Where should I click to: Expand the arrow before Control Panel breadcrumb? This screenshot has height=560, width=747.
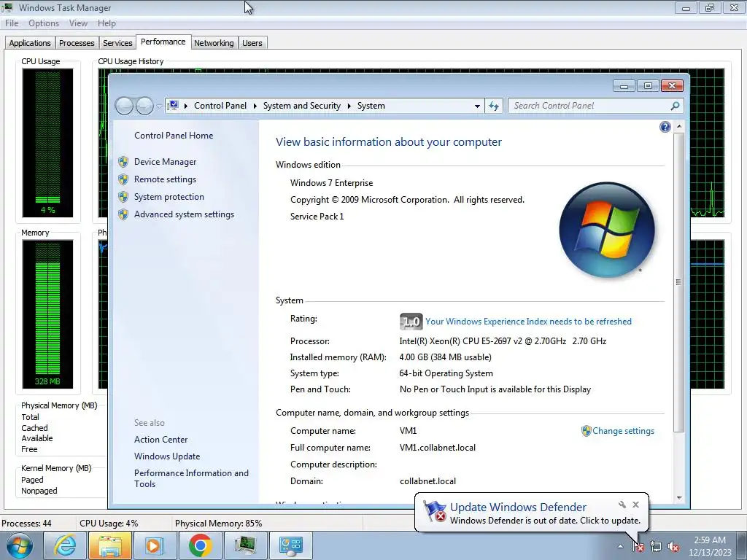tap(185, 106)
